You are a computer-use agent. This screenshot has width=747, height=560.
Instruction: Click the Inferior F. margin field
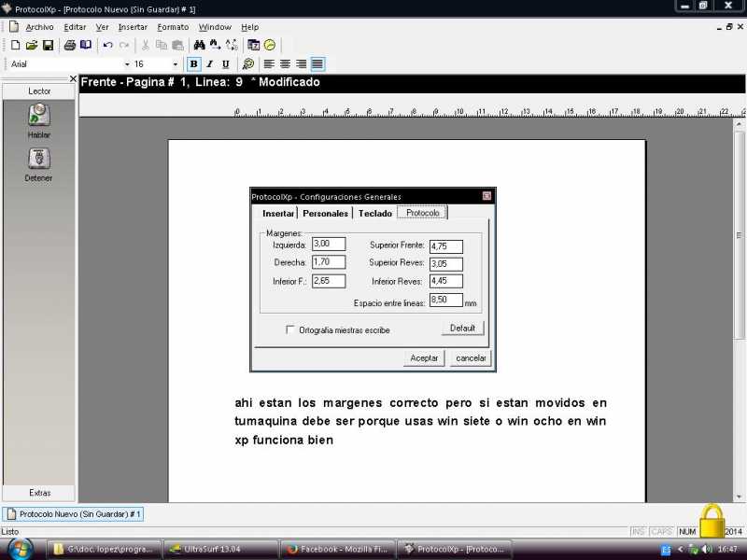pyautogui.click(x=329, y=281)
